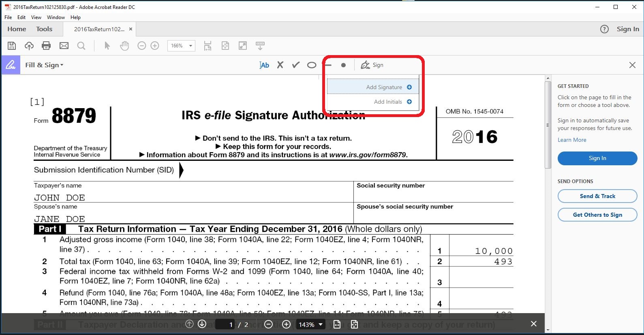The height and width of the screenshot is (335, 644).
Task: Switch to full screen mode icon
Action: (243, 46)
